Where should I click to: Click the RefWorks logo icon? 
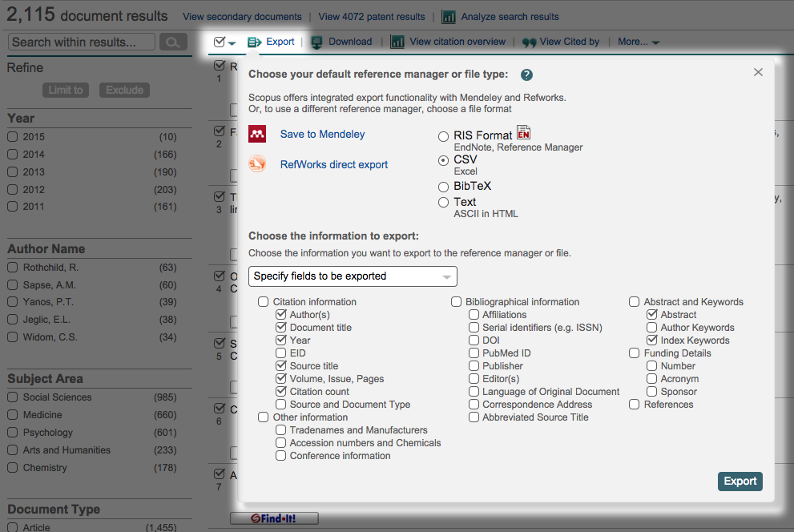coord(257,164)
